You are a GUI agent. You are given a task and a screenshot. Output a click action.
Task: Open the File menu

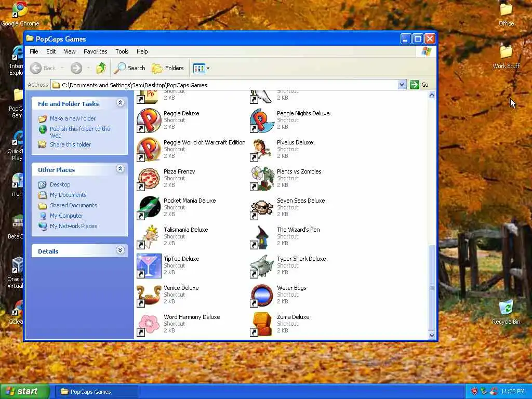tap(34, 51)
